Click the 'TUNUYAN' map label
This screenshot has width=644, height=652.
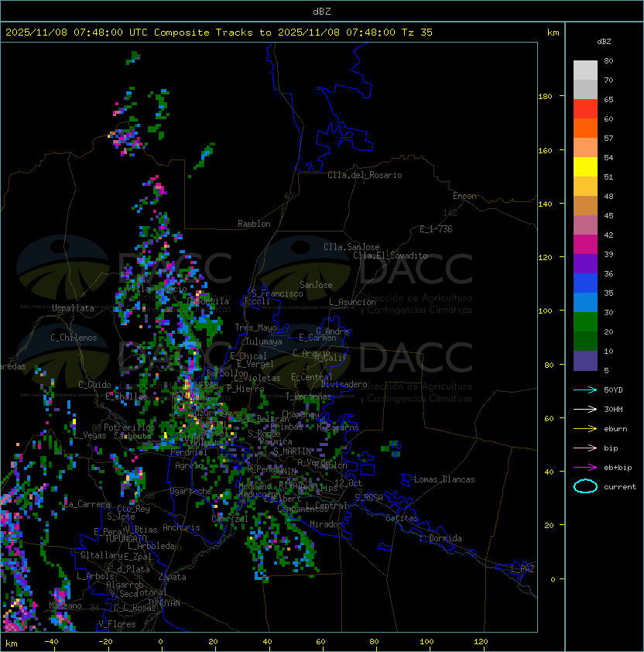tap(164, 603)
